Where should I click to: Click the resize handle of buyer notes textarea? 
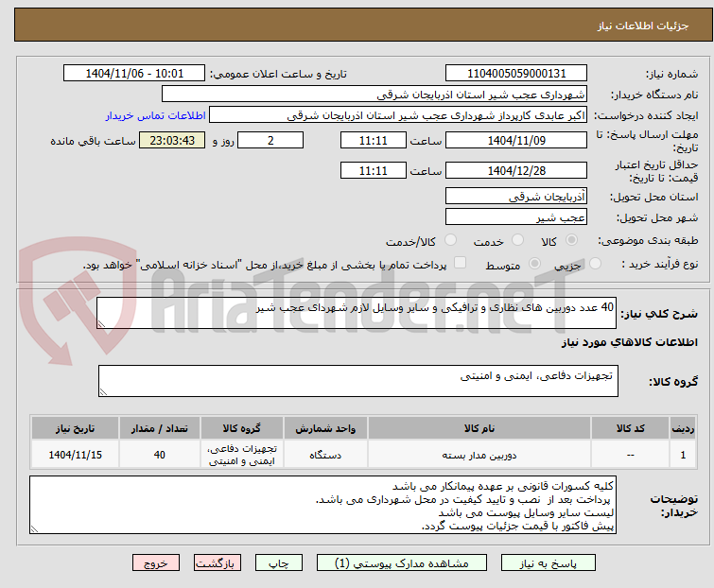point(35,528)
